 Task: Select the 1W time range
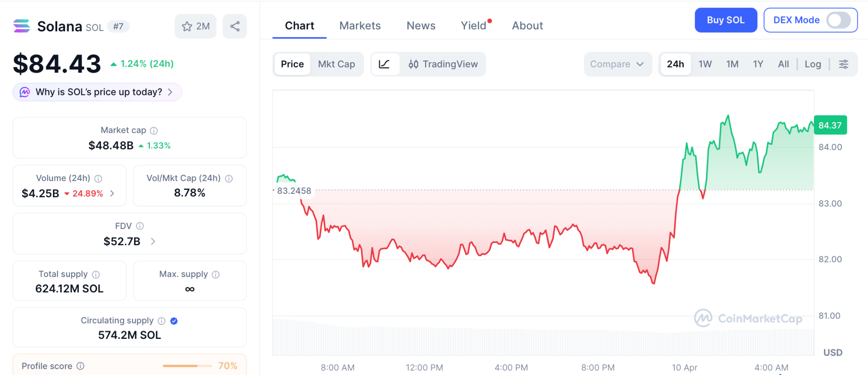705,64
